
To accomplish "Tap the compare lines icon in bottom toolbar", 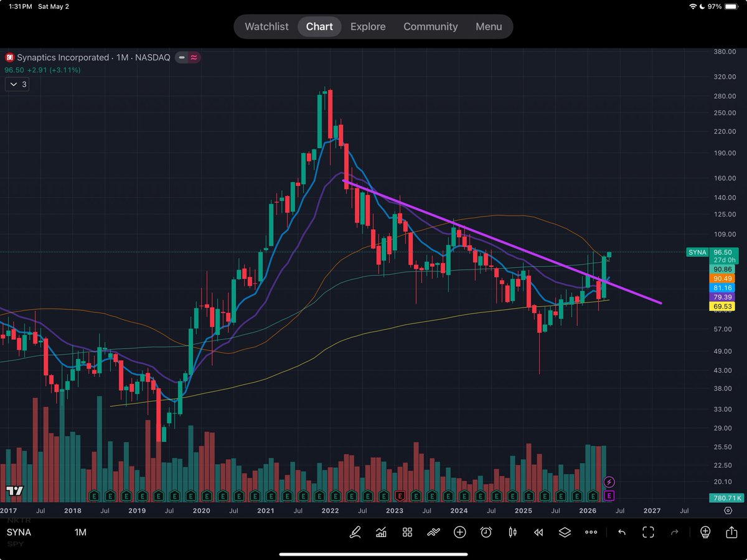I will point(433,532).
